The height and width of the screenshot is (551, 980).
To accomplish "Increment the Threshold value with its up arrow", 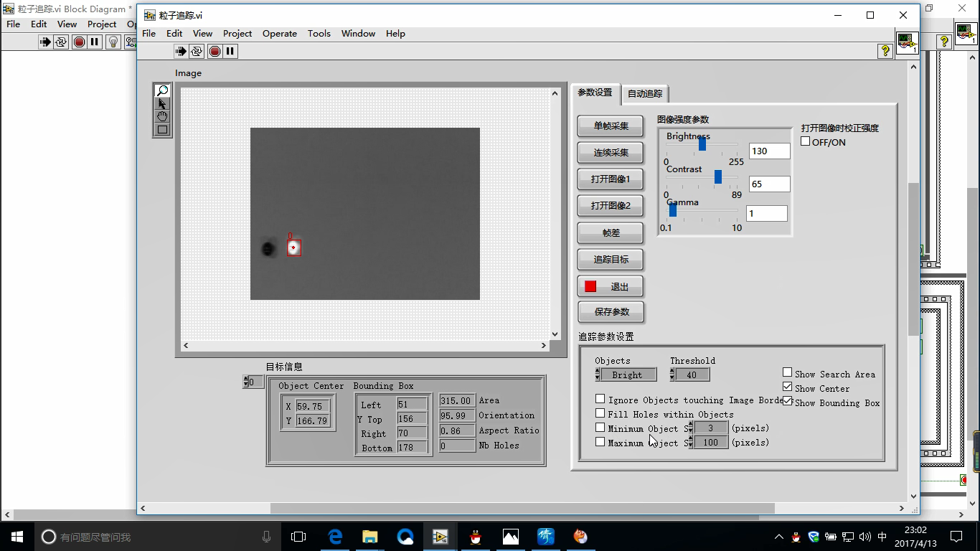I will [x=672, y=370].
